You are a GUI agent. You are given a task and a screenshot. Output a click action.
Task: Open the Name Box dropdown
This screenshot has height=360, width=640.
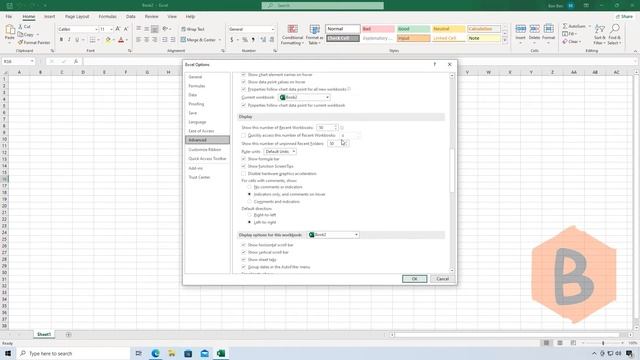point(31,61)
